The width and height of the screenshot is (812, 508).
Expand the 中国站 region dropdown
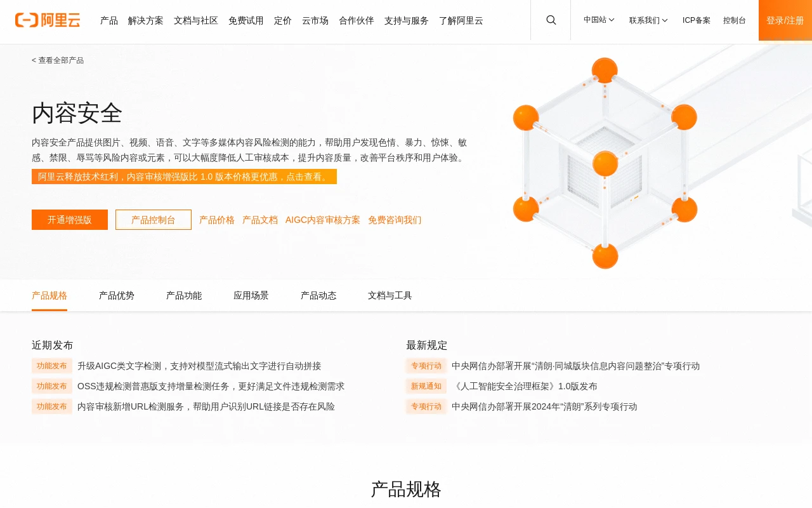tap(599, 20)
